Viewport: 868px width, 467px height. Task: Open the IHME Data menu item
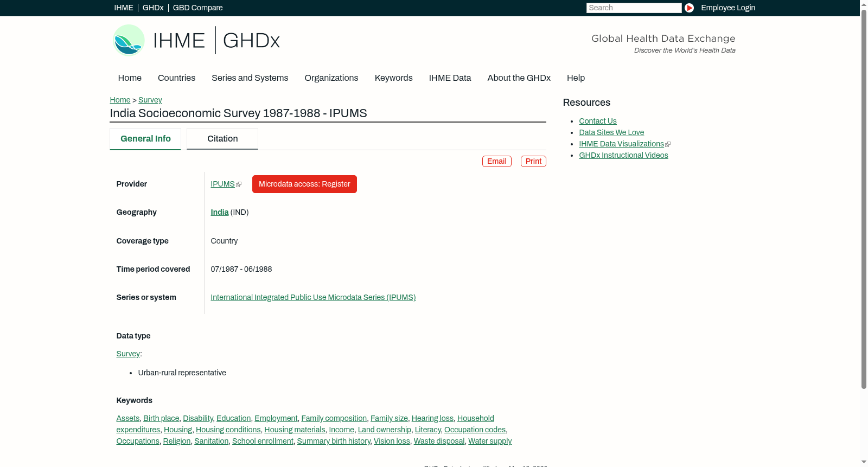click(x=450, y=78)
